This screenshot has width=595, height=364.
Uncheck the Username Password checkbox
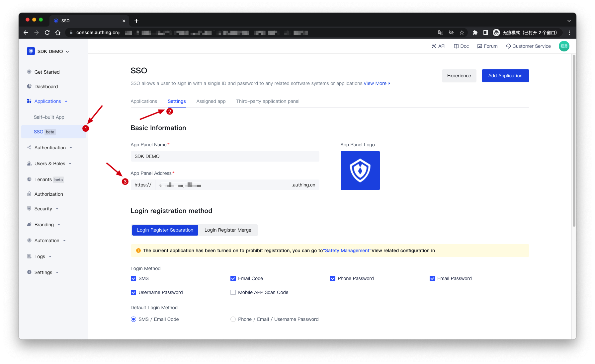(x=133, y=292)
